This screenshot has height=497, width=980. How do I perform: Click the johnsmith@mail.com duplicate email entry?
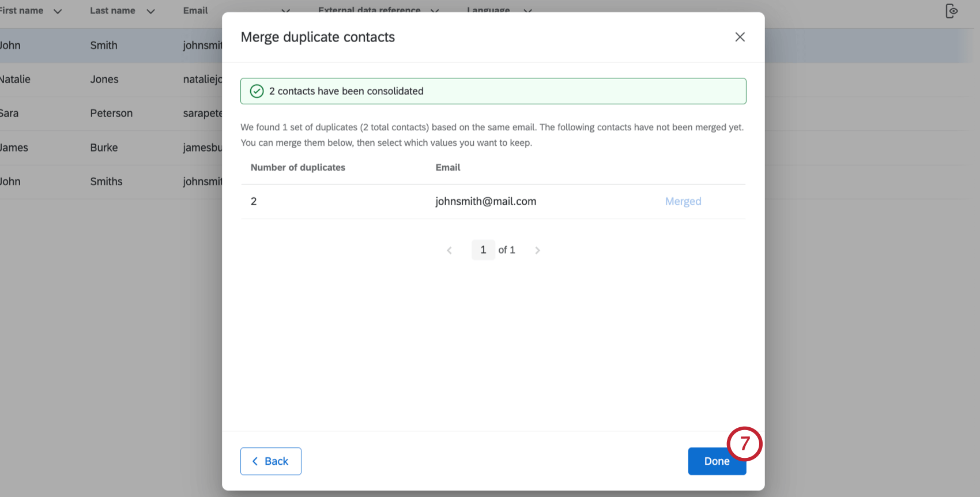pos(485,201)
